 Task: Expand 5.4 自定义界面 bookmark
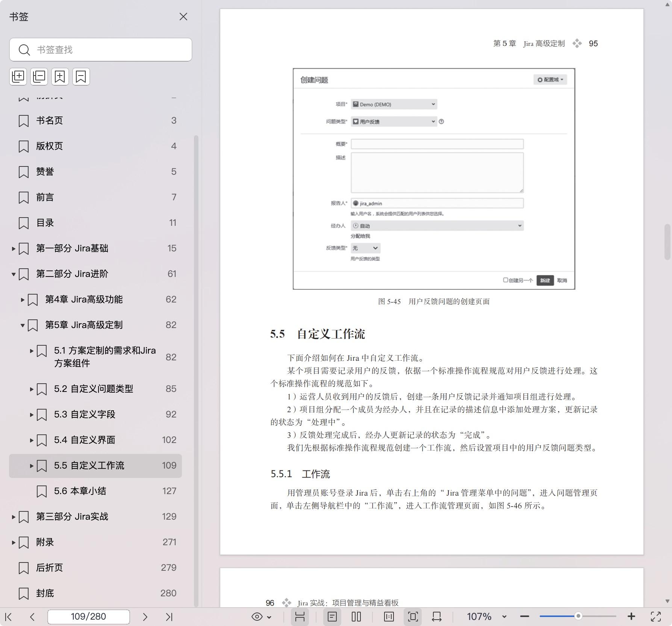[32, 440]
